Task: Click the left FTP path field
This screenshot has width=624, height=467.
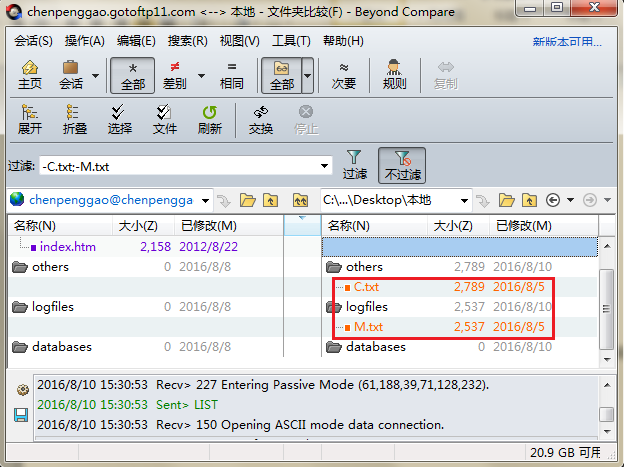Action: [x=111, y=200]
